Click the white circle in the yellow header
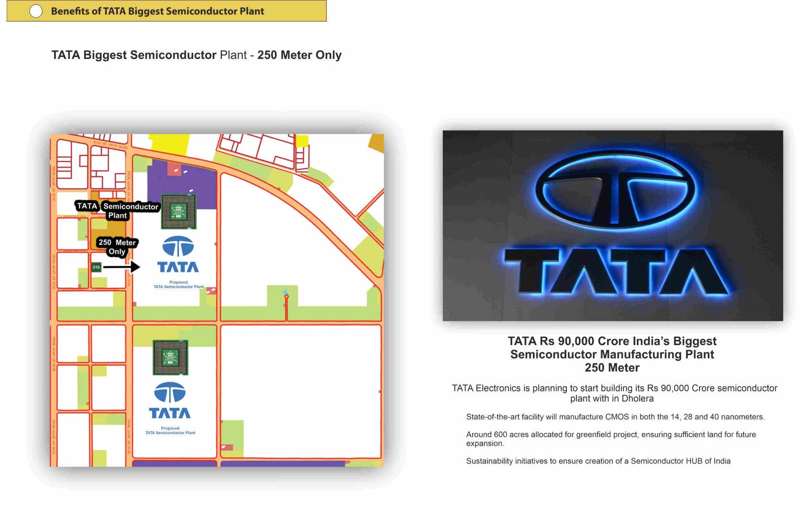Screen dimensions: 812x517 (36, 11)
